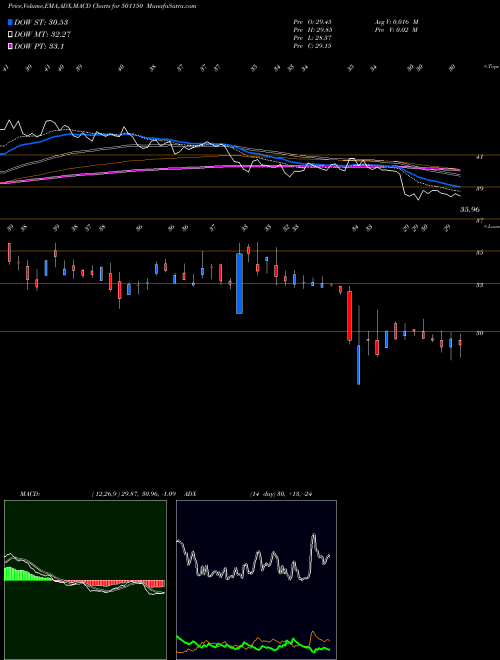Click the 39 price axis label
Image resolution: width=500 pixels, height=660 pixels.
[x=479, y=189]
